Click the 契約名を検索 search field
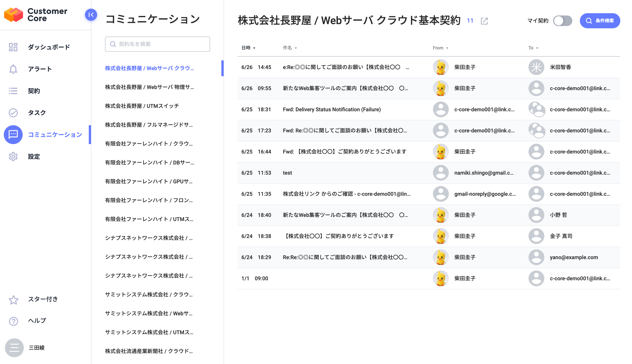Viewport: 632px width, 364px height. [x=158, y=44]
